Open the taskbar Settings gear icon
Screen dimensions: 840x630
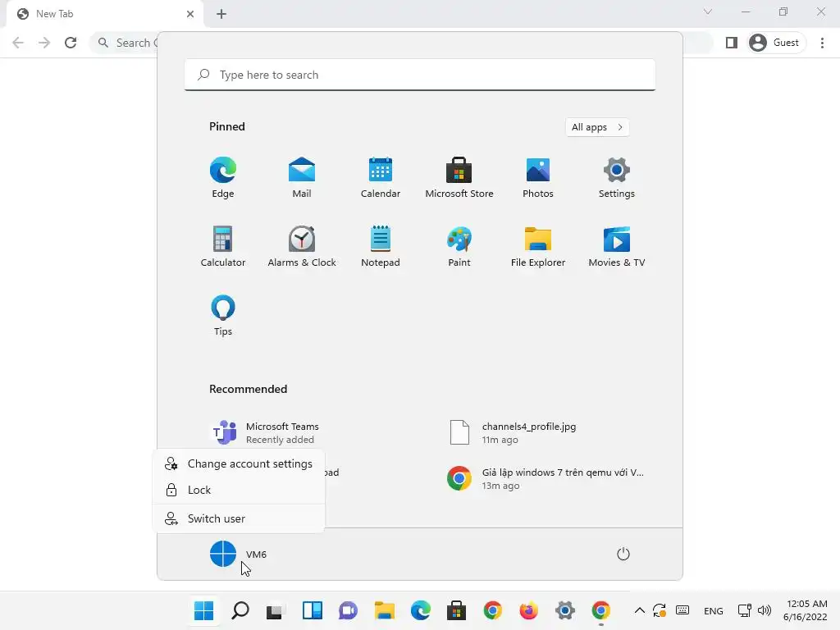tap(564, 610)
